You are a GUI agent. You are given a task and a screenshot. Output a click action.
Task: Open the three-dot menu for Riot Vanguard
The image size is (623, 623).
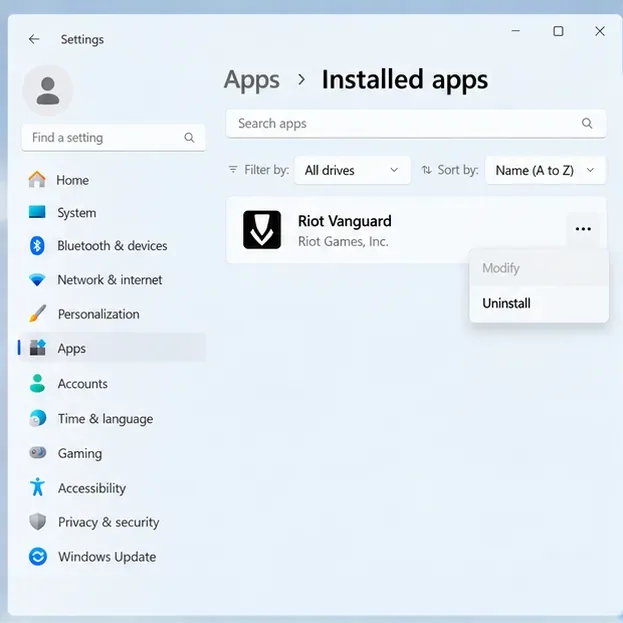click(583, 229)
